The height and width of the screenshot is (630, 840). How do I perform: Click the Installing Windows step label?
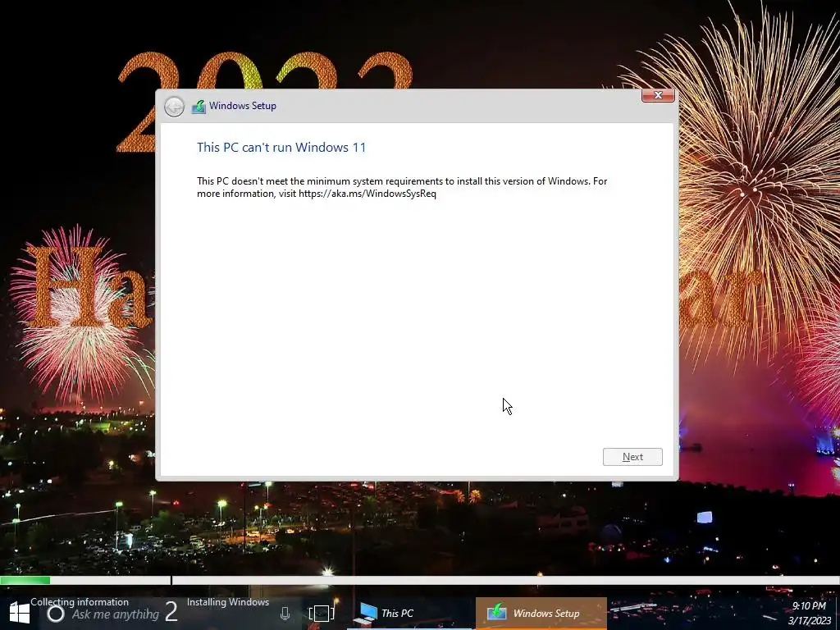pyautogui.click(x=228, y=602)
